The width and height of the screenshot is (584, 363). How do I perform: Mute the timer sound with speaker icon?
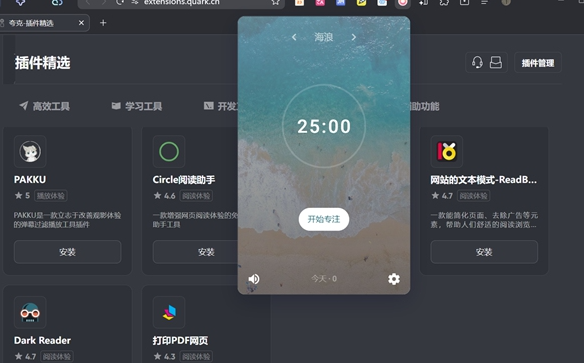(254, 279)
